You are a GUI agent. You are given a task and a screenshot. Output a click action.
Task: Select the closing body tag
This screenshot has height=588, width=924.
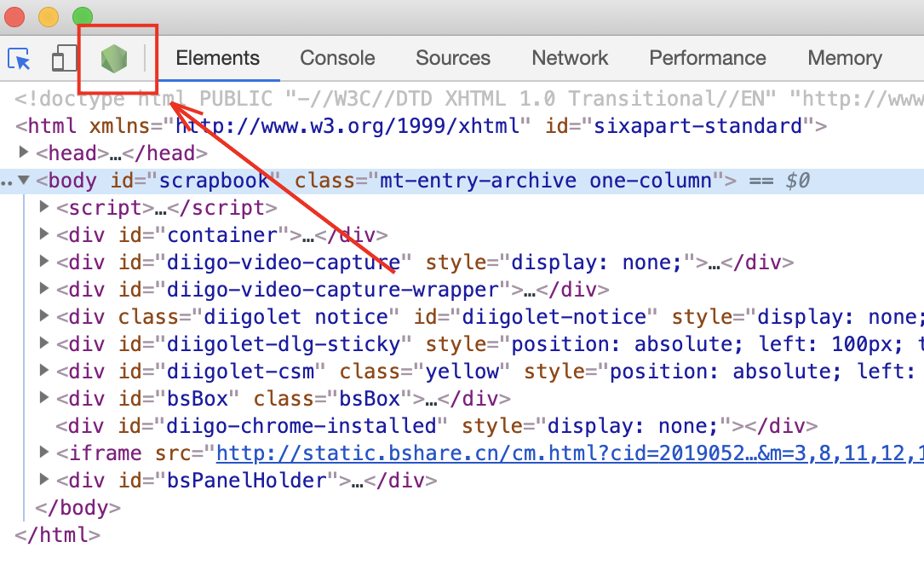(77, 507)
